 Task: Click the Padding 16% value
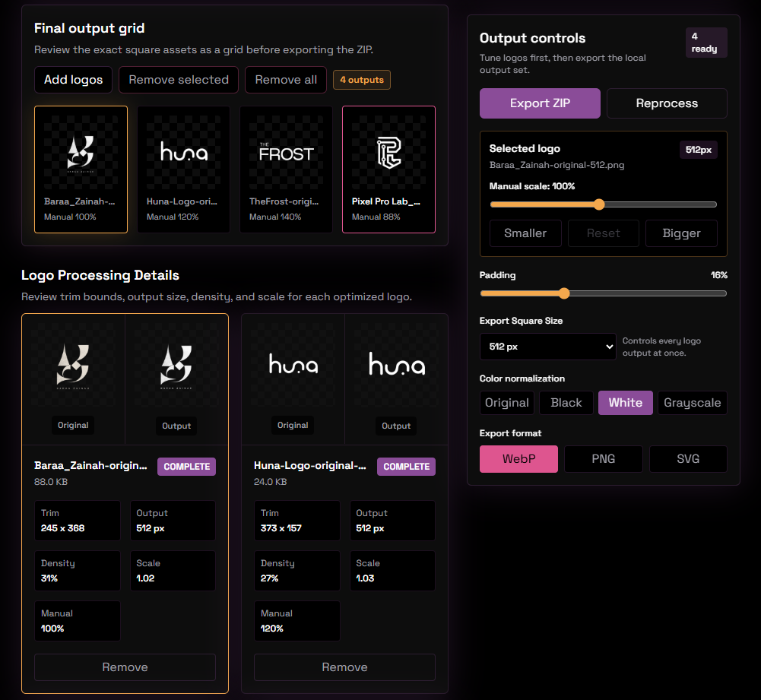[x=718, y=275]
